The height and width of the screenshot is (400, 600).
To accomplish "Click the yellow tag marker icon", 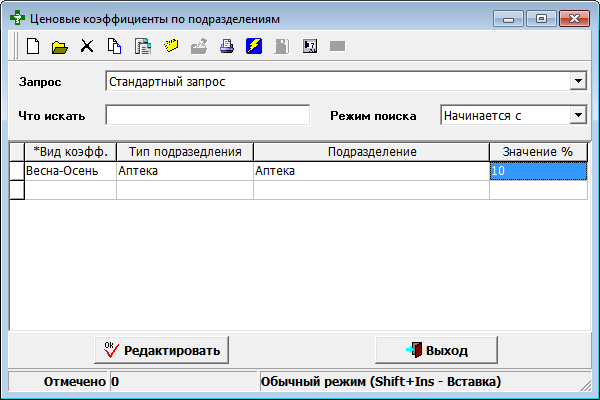I will 171,46.
